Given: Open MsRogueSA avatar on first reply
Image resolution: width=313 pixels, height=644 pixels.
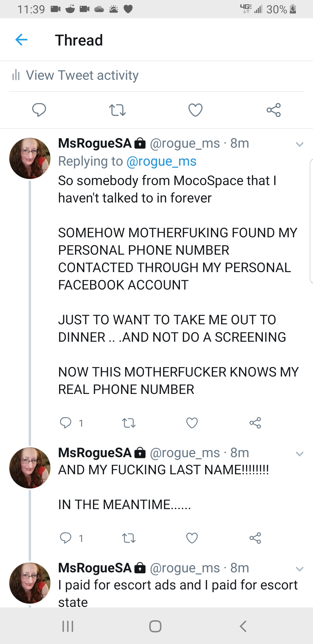Looking at the screenshot, I should [x=30, y=158].
